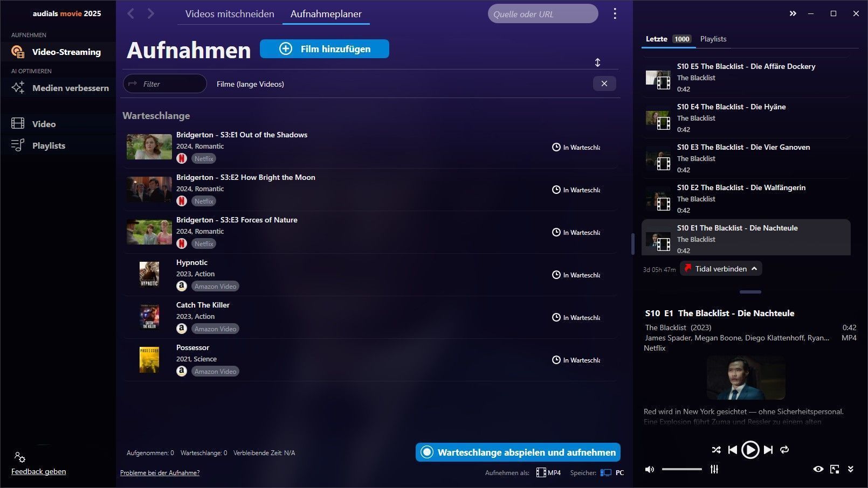
Task: Open the Playlists tab in right panel
Action: click(x=713, y=39)
